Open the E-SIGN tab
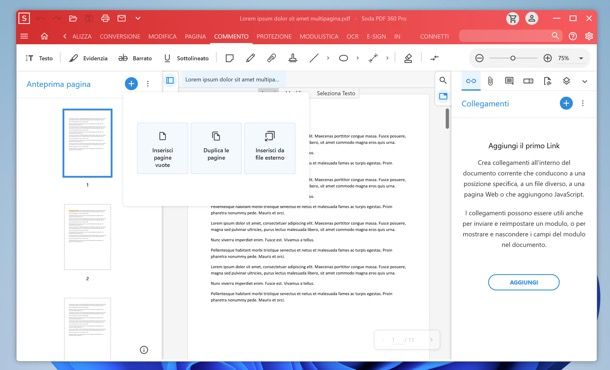Image resolution: width=610 pixels, height=370 pixels. coord(376,36)
